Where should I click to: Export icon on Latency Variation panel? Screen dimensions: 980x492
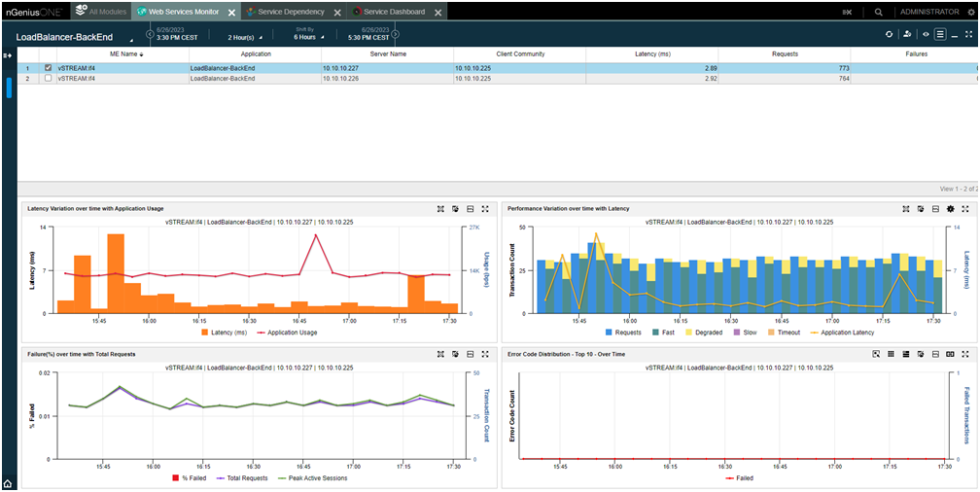click(x=456, y=209)
